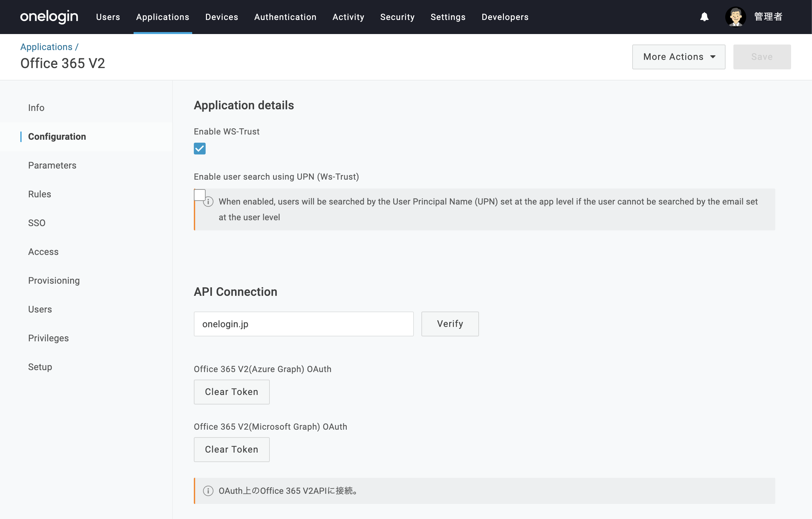Switch to the Privileges tab
The height and width of the screenshot is (519, 812).
point(48,338)
